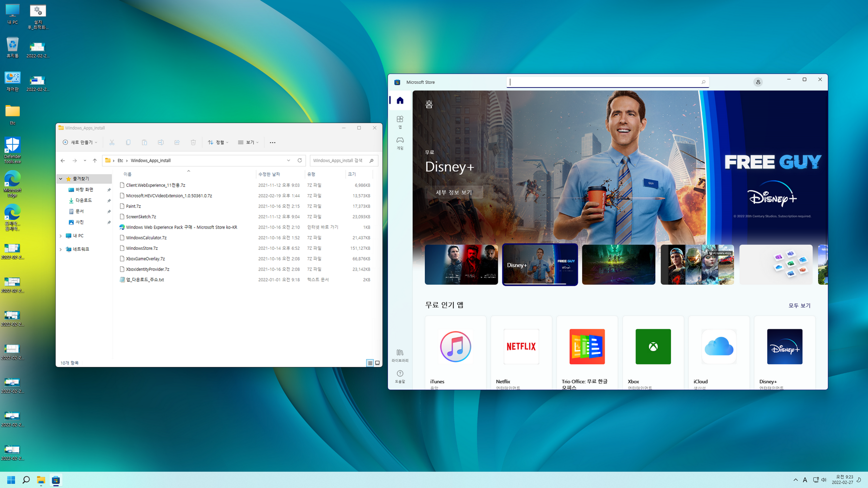Sort by the 이름 column header

pyautogui.click(x=188, y=174)
